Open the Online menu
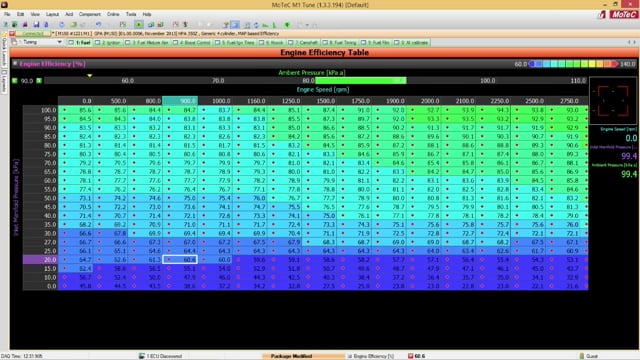 click(x=113, y=14)
